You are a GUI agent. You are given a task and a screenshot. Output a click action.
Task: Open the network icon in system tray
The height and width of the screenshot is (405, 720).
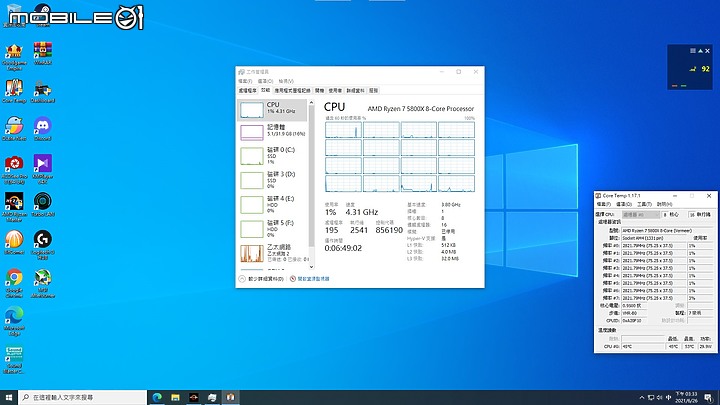(651, 398)
